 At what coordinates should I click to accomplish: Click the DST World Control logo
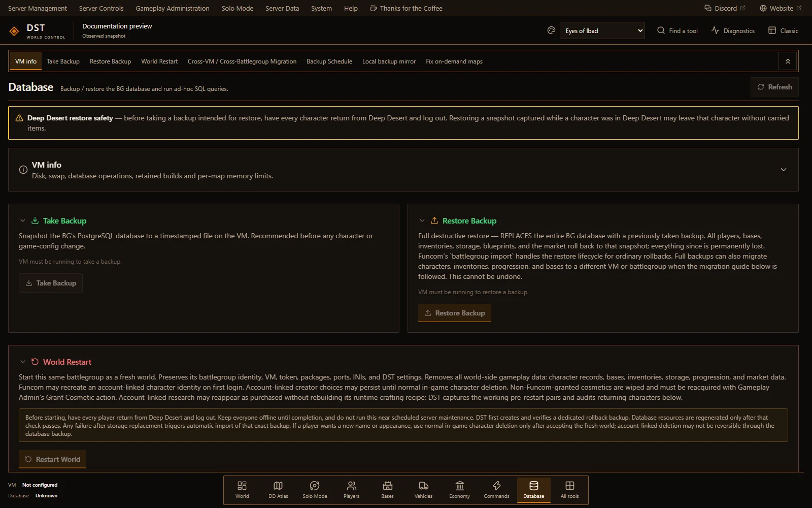pos(37,30)
